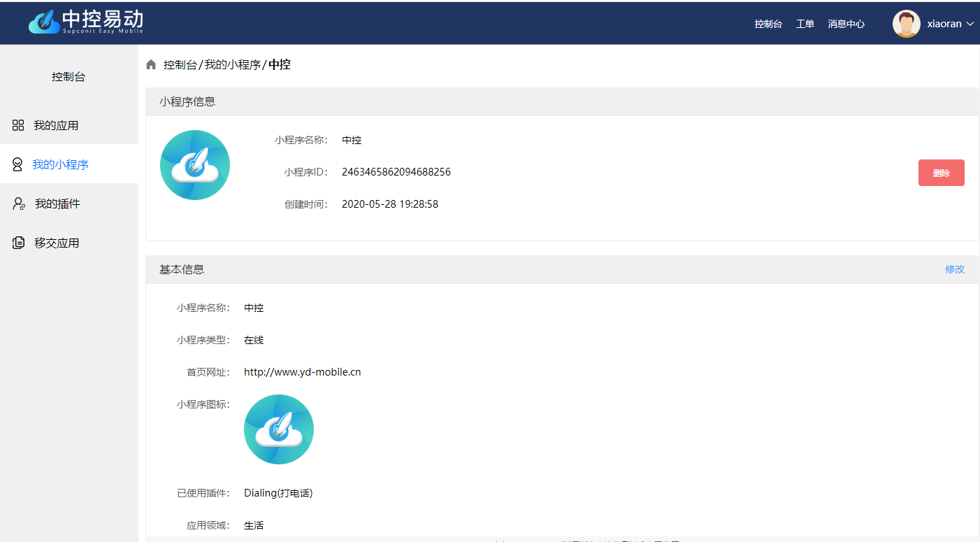Screen dimensions: 980x542
Task: Click the 修改 link in 基本信息
Action: click(x=955, y=269)
